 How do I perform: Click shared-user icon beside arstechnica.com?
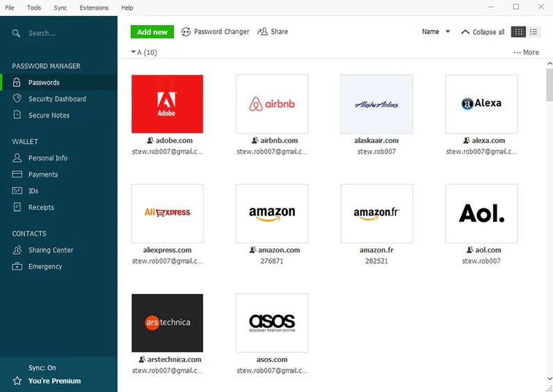coord(142,359)
